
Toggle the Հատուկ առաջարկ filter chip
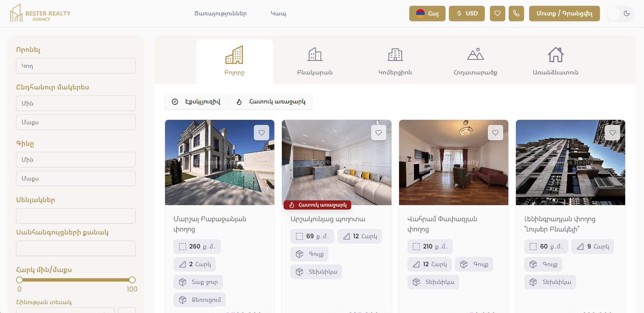[x=270, y=102]
